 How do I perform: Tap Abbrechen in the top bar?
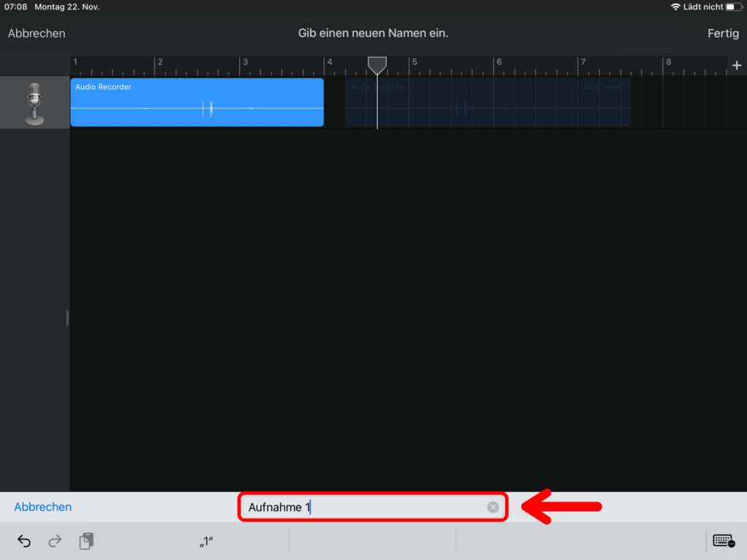(x=36, y=34)
